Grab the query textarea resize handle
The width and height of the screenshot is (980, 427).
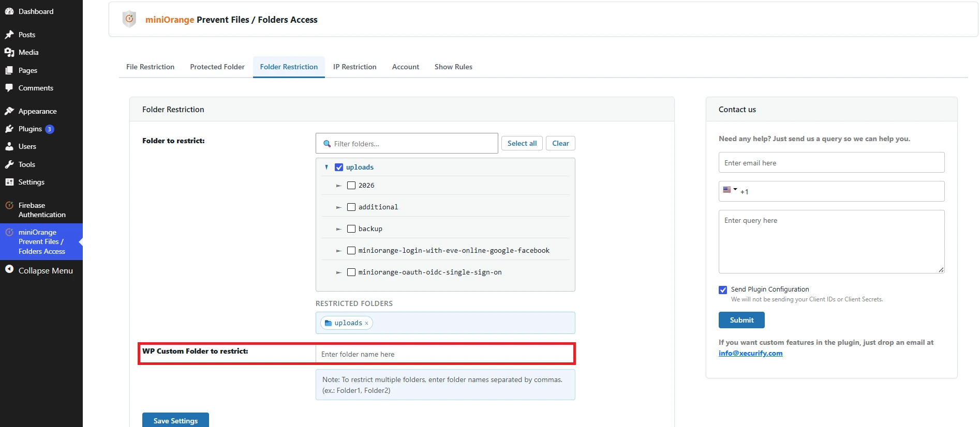[x=941, y=270]
